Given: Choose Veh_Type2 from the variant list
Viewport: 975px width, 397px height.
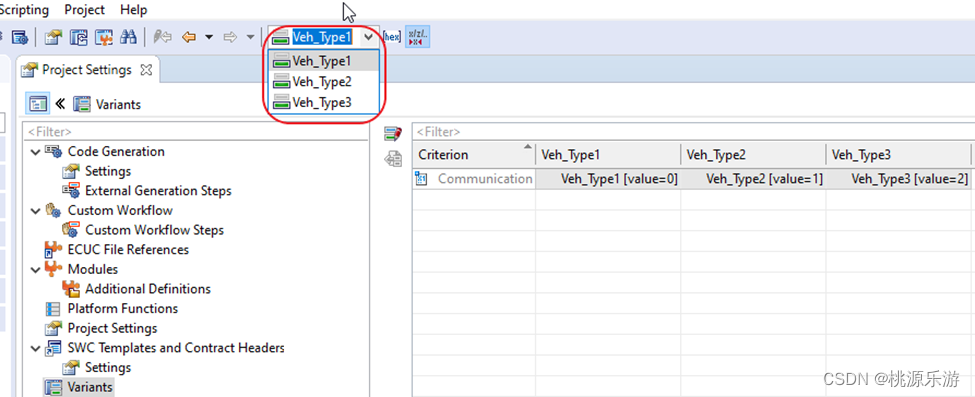Looking at the screenshot, I should pyautogui.click(x=323, y=82).
